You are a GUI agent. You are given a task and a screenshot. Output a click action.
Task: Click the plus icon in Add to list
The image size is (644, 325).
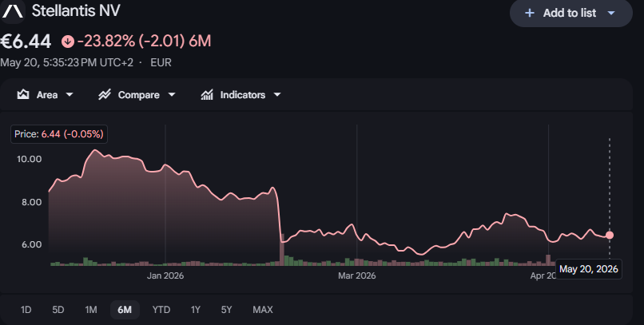click(x=530, y=13)
